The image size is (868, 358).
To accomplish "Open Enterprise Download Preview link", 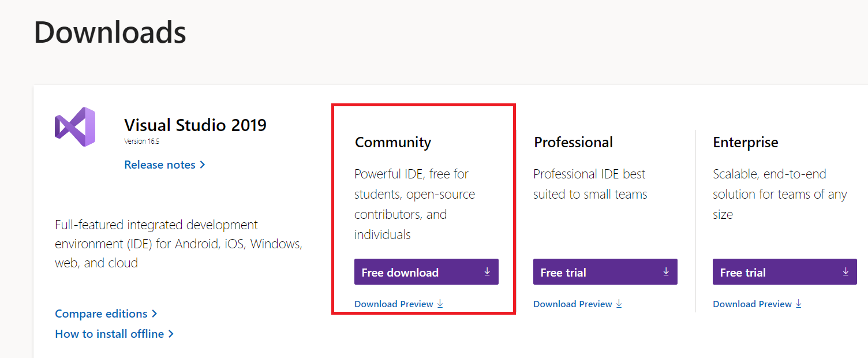I will [x=752, y=304].
